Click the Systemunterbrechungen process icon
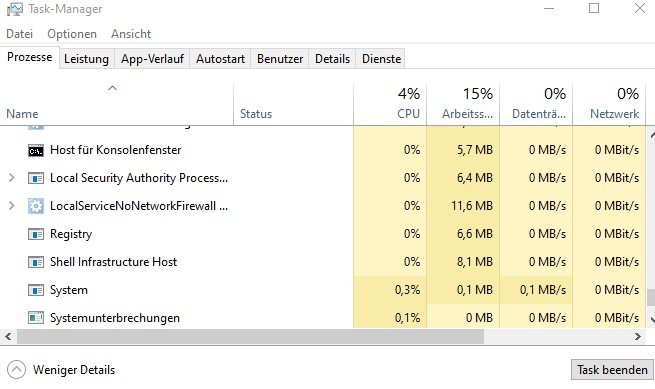This screenshot has width=655, height=389. pos(36,318)
